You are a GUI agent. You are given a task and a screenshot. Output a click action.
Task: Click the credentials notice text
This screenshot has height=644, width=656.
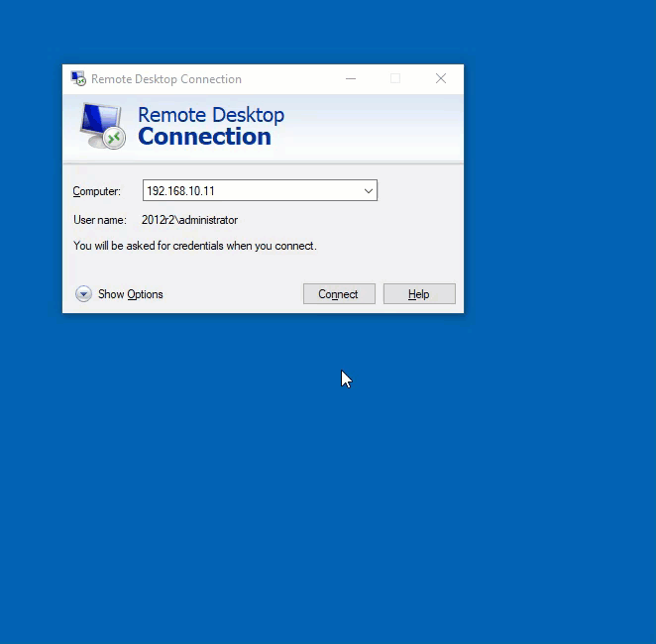point(194,246)
